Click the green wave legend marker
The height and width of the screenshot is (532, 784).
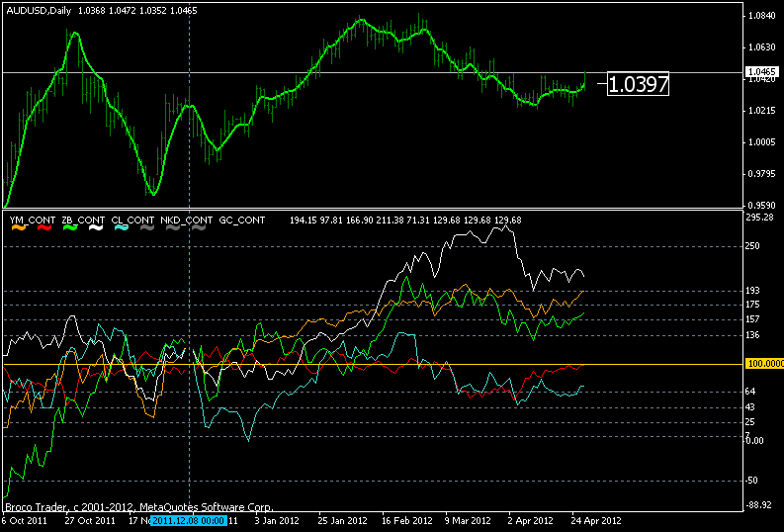click(69, 228)
